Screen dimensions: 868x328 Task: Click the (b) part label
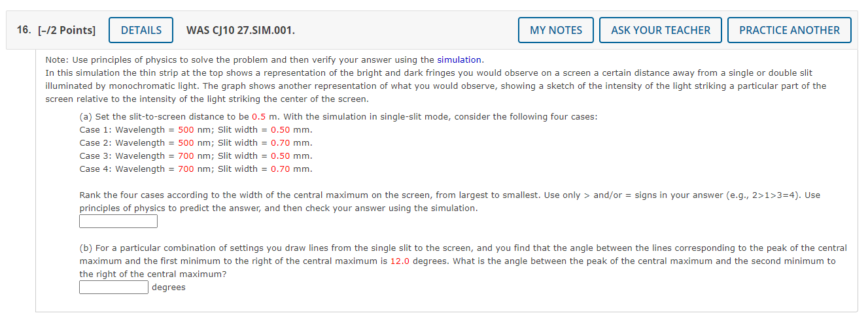click(x=86, y=248)
